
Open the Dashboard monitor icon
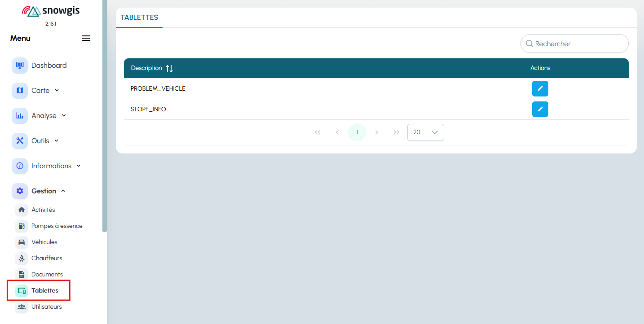coord(20,66)
